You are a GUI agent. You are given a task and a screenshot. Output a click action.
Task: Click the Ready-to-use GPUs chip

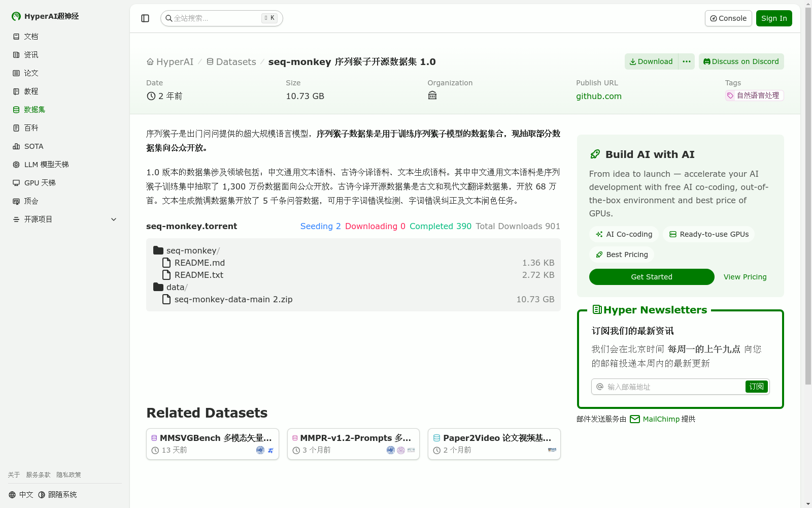coord(708,234)
